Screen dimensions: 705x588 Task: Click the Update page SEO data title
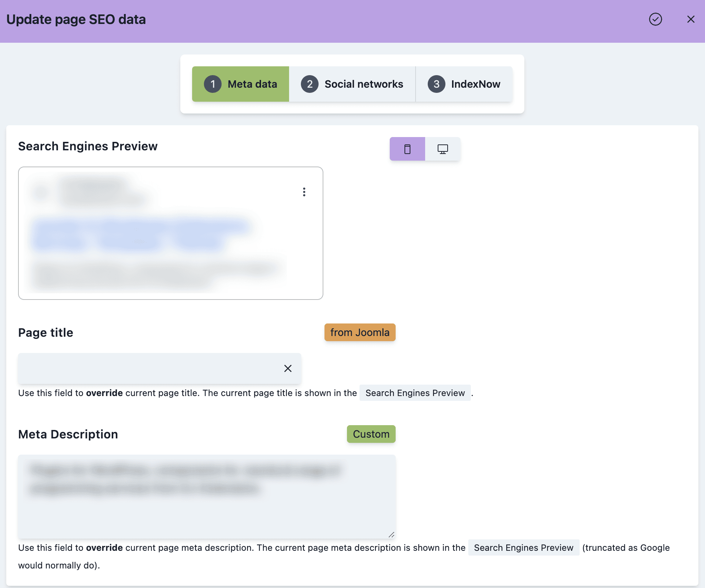(x=76, y=20)
